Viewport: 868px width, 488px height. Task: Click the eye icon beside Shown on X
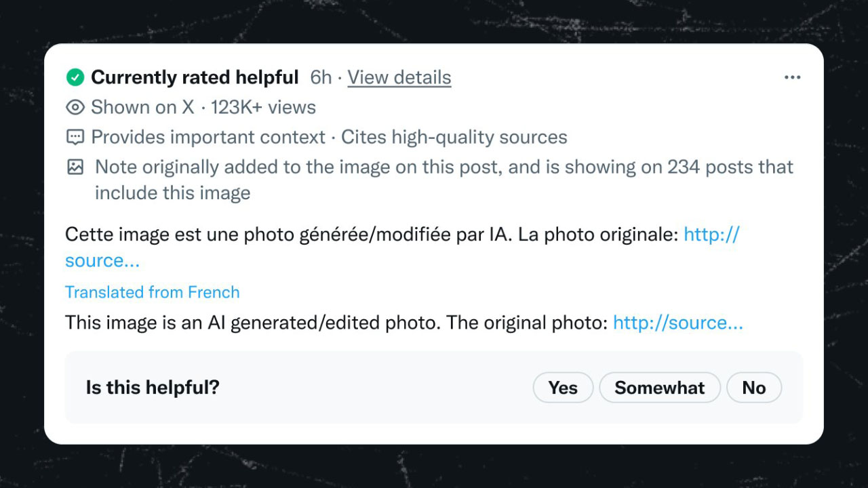(x=75, y=107)
